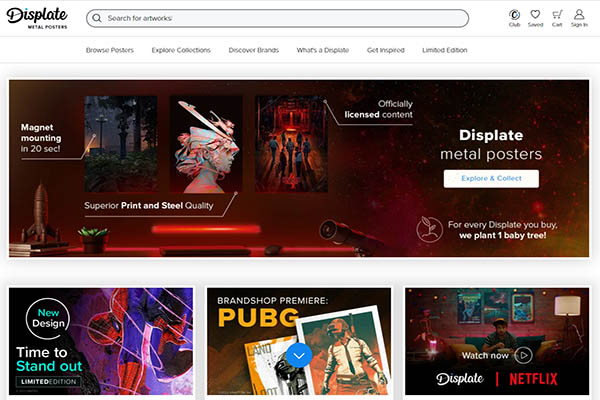
Task: Focus the Search for artworks field
Action: [280, 18]
